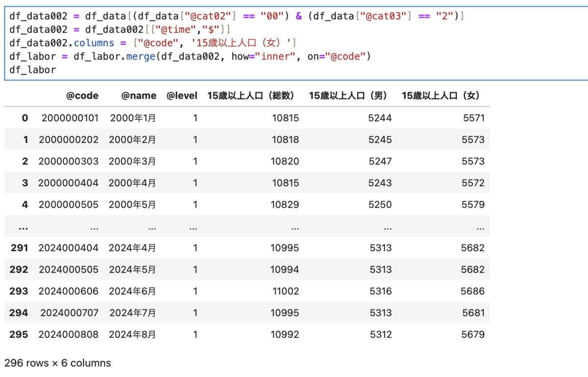Click female value '5572'
Viewport: 588px width, 377px height.
473,183
